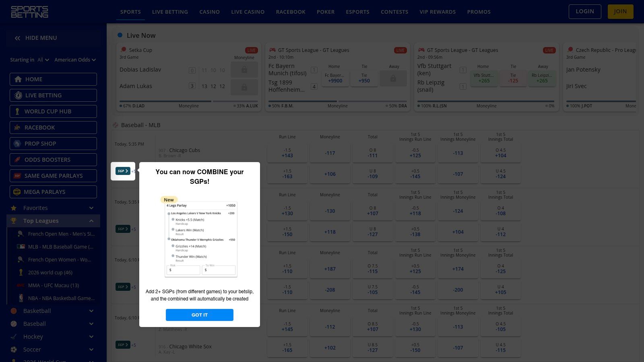Click the Mega Parlays MP icon
Viewport: 644px width, 362px height.
pyautogui.click(x=17, y=192)
